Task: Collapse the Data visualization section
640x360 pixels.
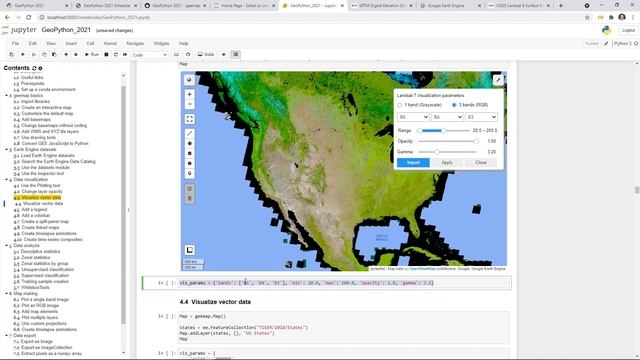Action: point(7,180)
